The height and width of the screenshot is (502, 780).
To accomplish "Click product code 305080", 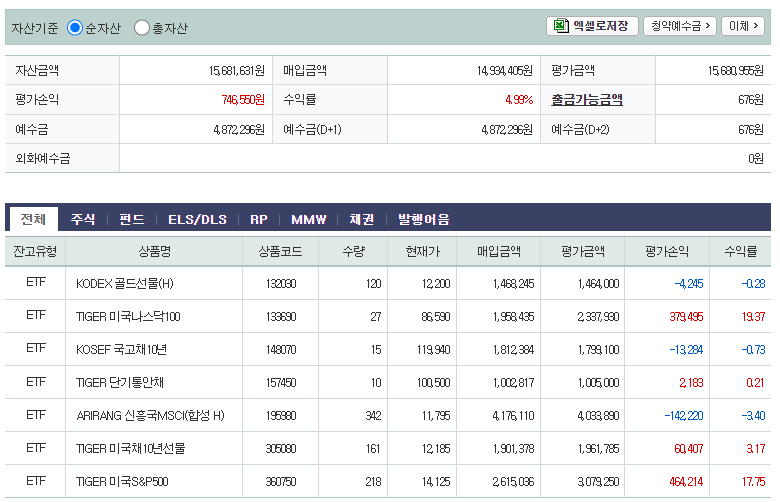I will pyautogui.click(x=281, y=449).
